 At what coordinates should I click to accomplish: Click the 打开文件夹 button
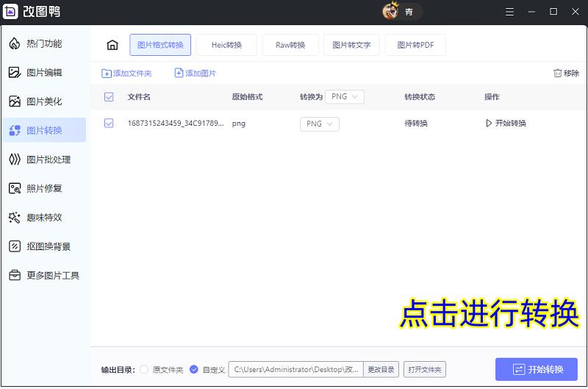pyautogui.click(x=425, y=369)
